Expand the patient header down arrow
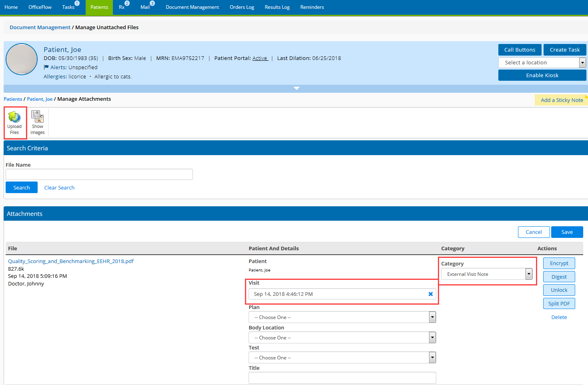 click(296, 88)
